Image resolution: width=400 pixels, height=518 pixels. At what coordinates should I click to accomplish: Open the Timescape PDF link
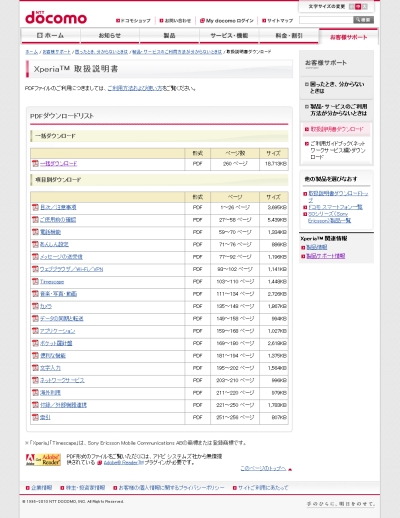52,282
